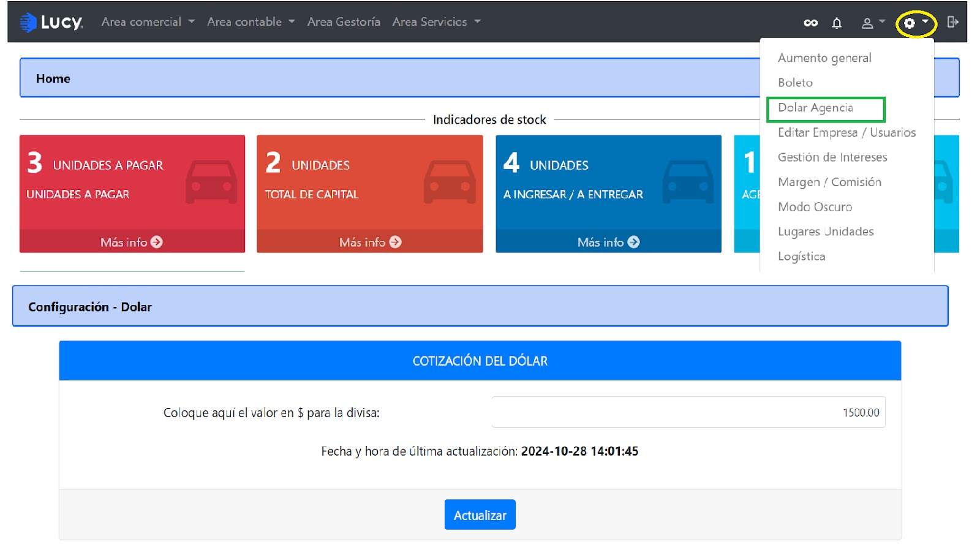This screenshot has width=980, height=547.
Task: Toggle Modo Oscuro from settings menu
Action: point(815,207)
